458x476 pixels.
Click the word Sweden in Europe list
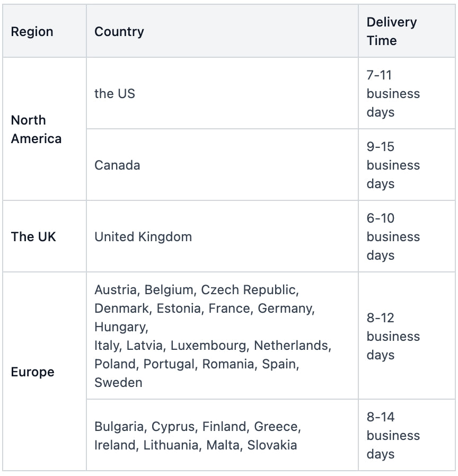pyautogui.click(x=118, y=383)
